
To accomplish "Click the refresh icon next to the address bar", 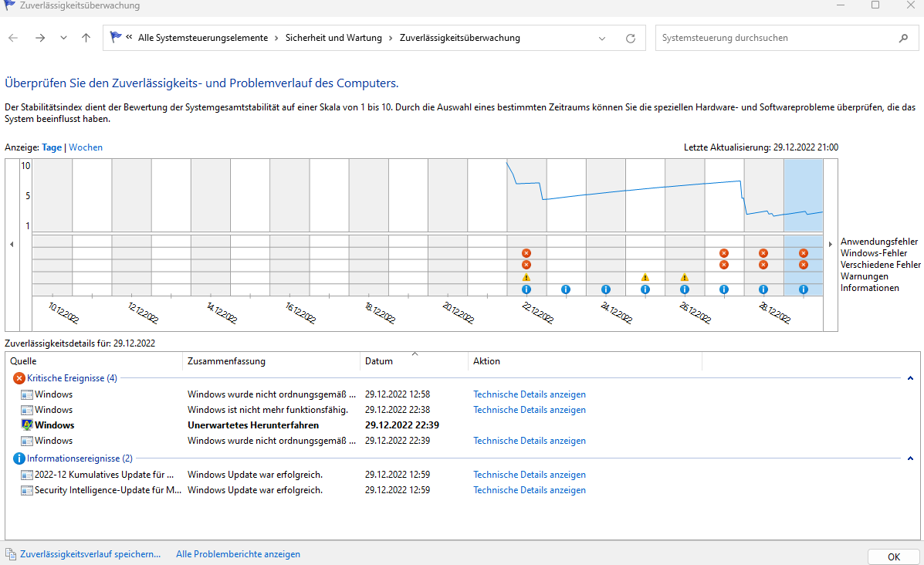I will [x=631, y=39].
